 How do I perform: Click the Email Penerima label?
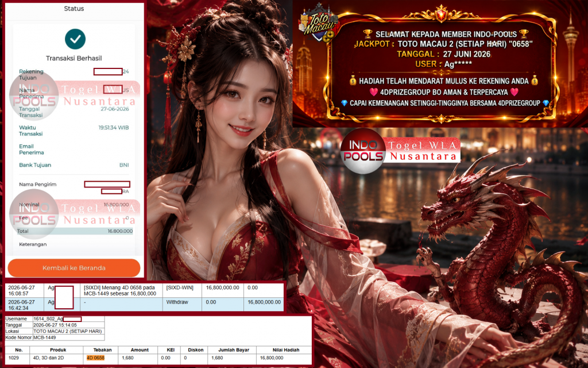pos(32,149)
